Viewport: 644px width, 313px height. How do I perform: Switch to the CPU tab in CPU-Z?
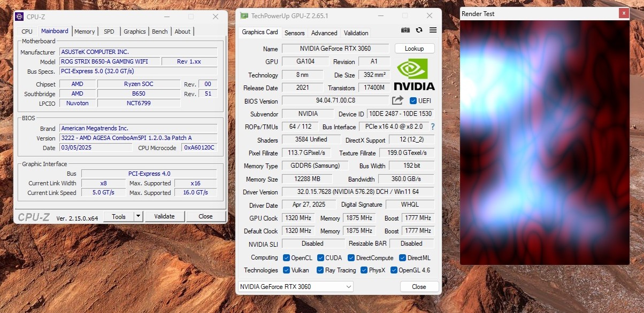(x=27, y=32)
